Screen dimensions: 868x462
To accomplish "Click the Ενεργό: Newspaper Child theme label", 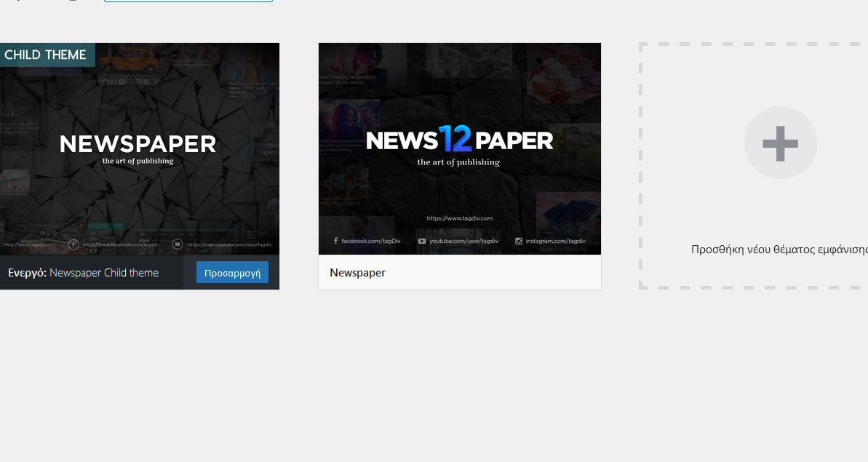I will click(x=83, y=273).
